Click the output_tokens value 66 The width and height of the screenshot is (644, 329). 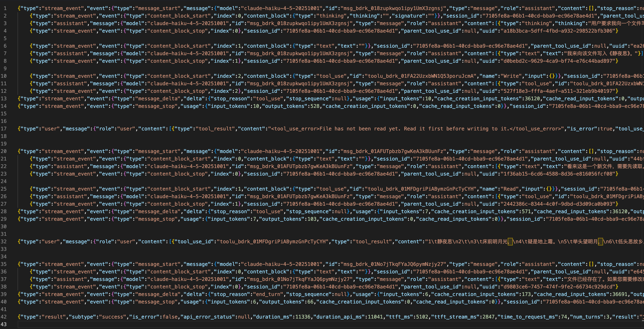tap(311, 302)
